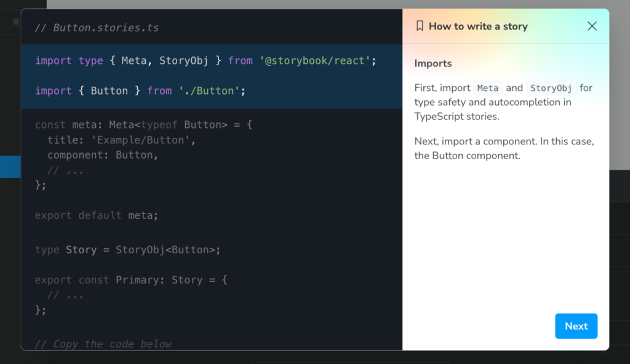630x364 pixels.
Task: Click the type Story definition line
Action: [127, 250]
